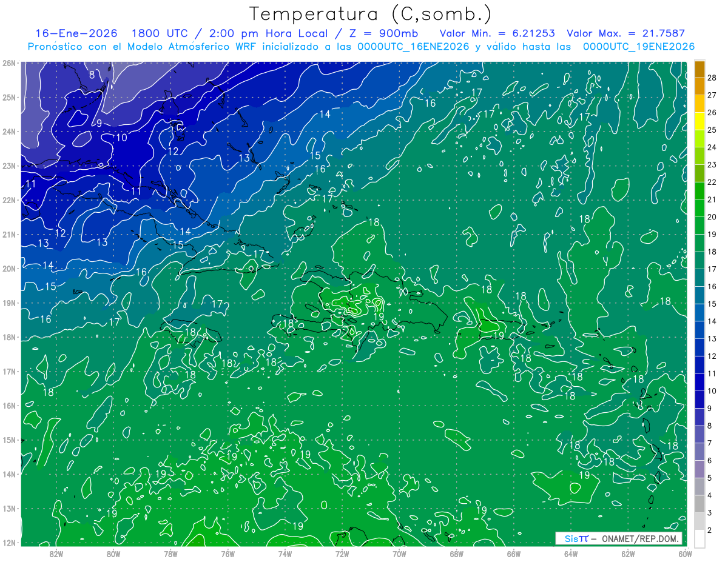Click the 70W longitude axis label
Viewport: 728px width, 562px height.
(399, 553)
